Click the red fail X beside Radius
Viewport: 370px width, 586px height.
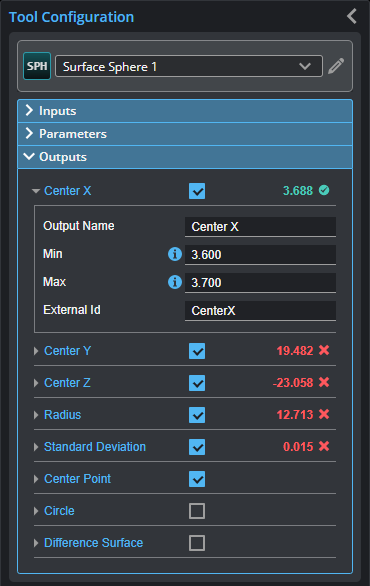pos(324,414)
